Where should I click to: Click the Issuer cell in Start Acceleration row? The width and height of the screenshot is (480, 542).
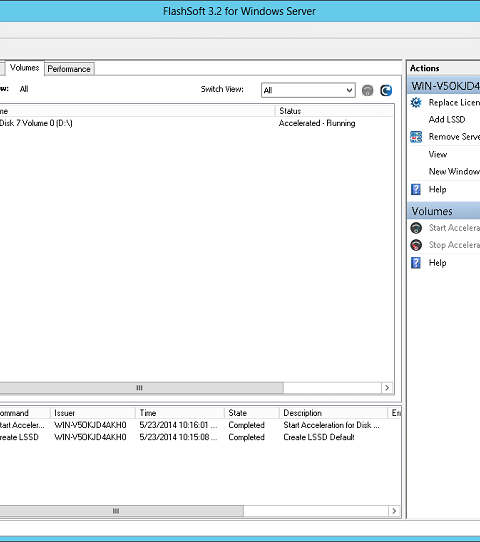pos(90,425)
